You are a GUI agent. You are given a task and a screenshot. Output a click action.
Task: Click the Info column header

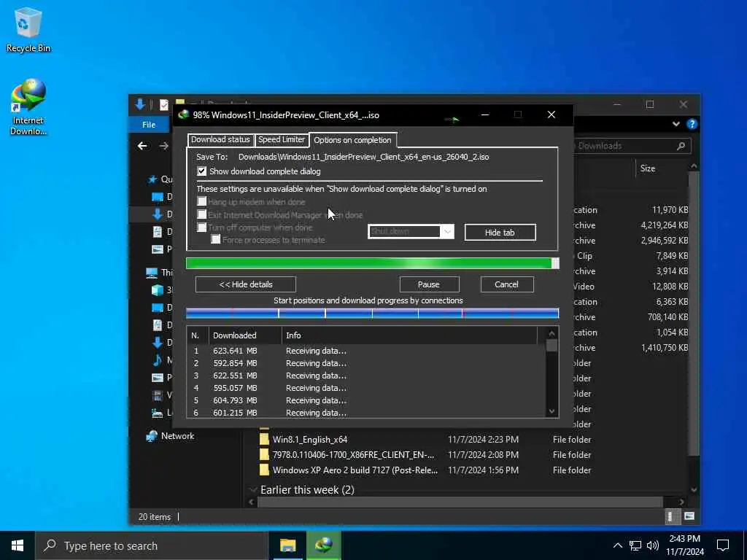tap(410, 335)
